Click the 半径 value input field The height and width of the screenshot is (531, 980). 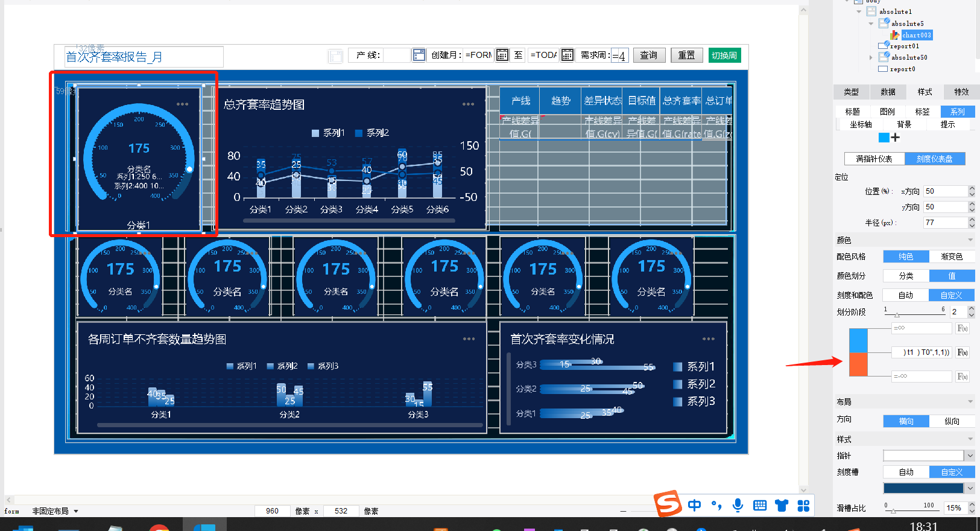946,223
